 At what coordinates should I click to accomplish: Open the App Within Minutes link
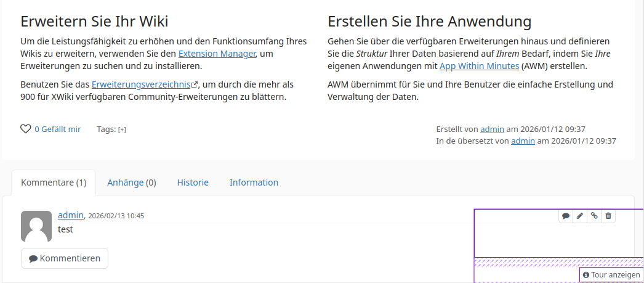tap(479, 66)
